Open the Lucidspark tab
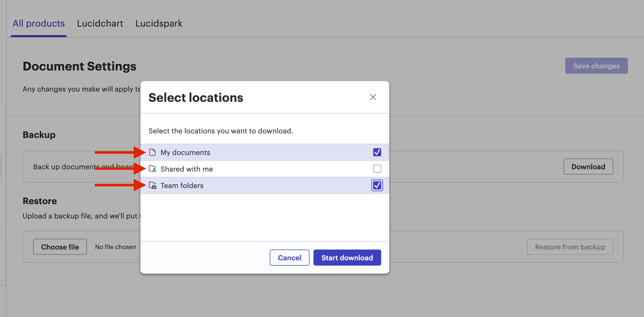 click(159, 23)
